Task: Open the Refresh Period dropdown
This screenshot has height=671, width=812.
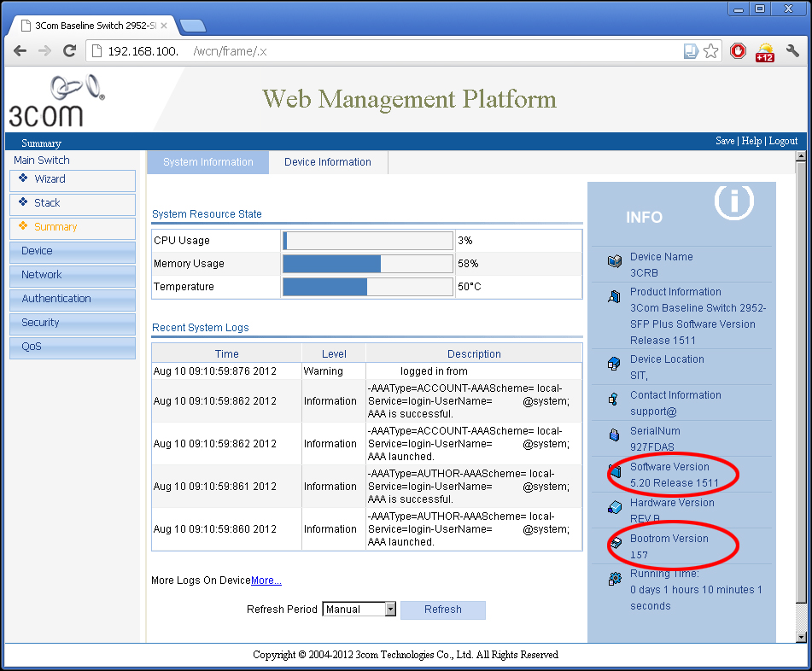Action: 359,610
